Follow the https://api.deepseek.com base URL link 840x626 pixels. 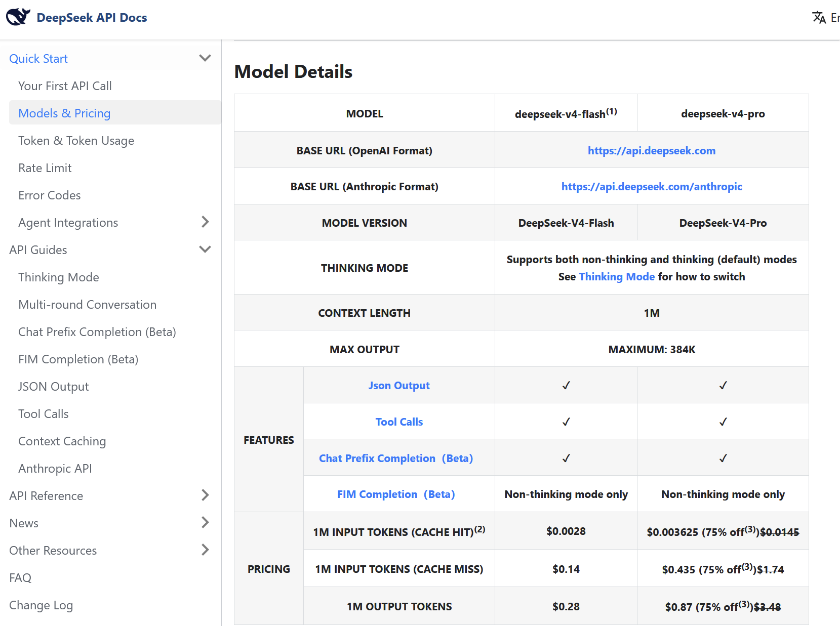pos(652,150)
